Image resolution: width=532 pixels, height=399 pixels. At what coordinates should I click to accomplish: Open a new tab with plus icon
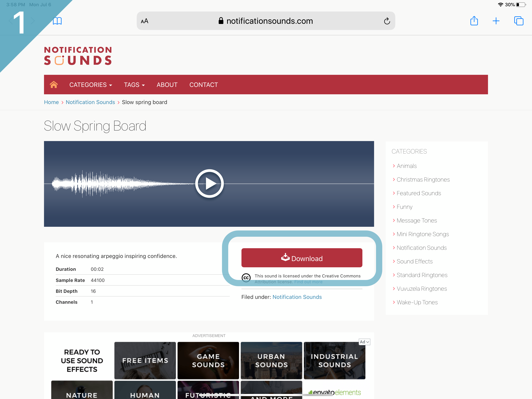click(496, 21)
